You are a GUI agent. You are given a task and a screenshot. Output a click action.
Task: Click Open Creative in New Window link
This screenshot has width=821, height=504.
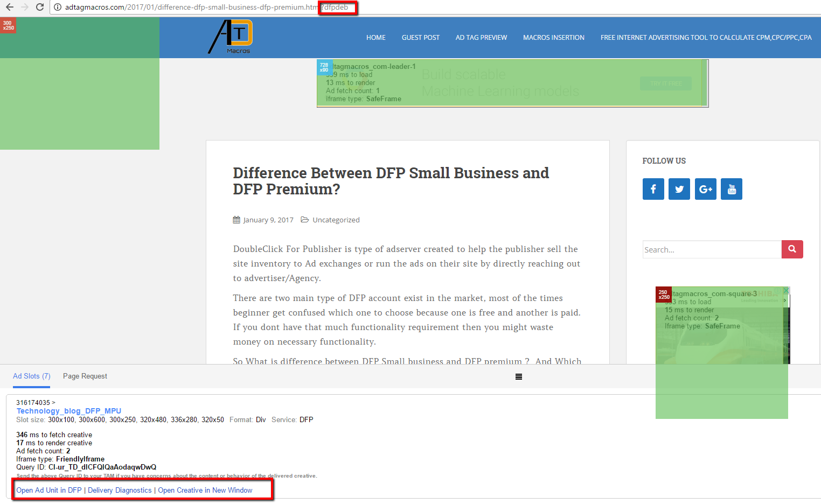(x=205, y=490)
